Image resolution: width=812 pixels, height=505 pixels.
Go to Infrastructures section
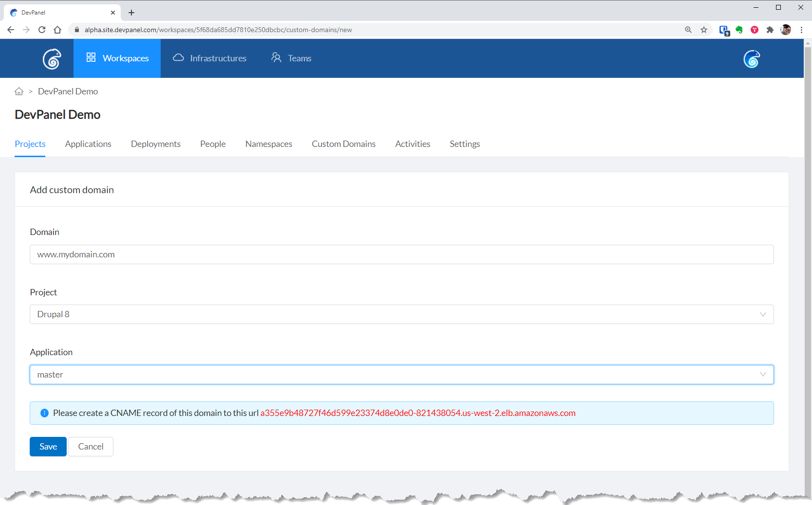click(210, 58)
